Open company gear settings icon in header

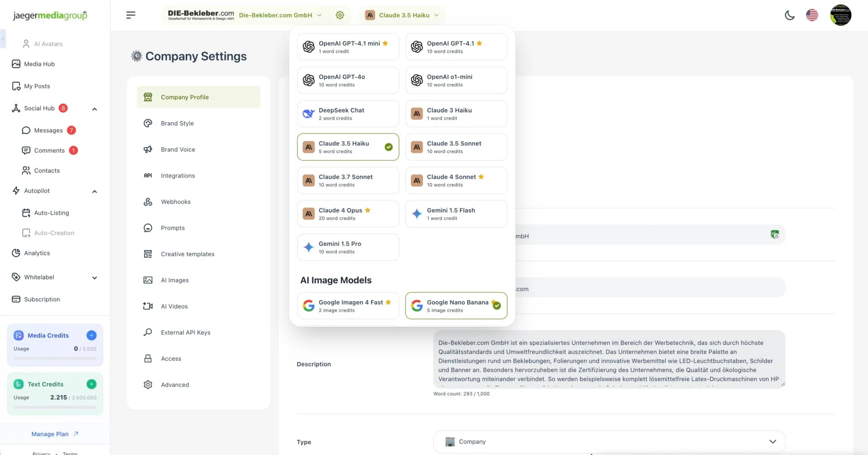point(340,15)
